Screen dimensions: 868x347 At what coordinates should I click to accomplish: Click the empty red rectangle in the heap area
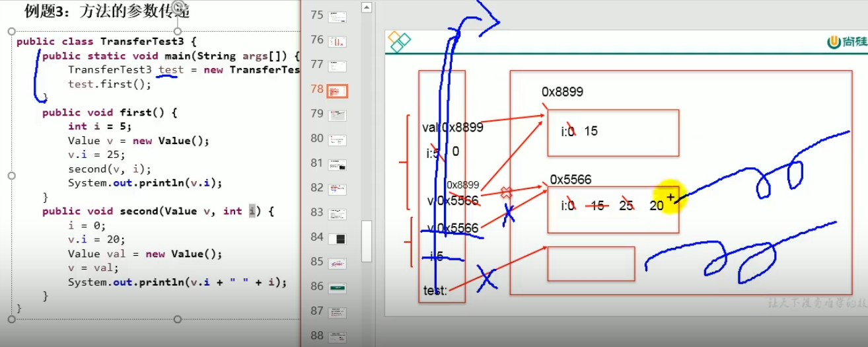point(591,264)
